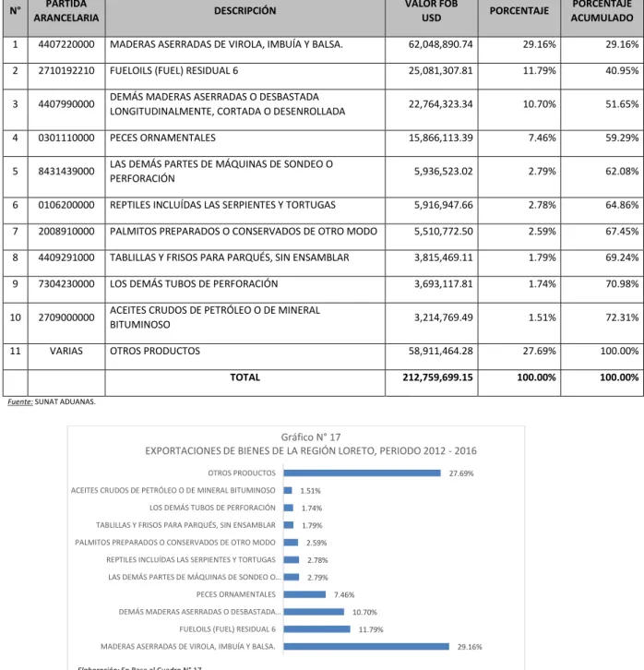The image size is (644, 670).
Task: Click tariff code 0301110000
Action: [66, 138]
